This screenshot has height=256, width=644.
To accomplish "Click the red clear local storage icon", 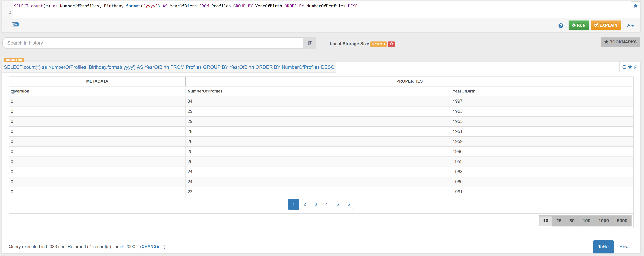I will pos(391,44).
